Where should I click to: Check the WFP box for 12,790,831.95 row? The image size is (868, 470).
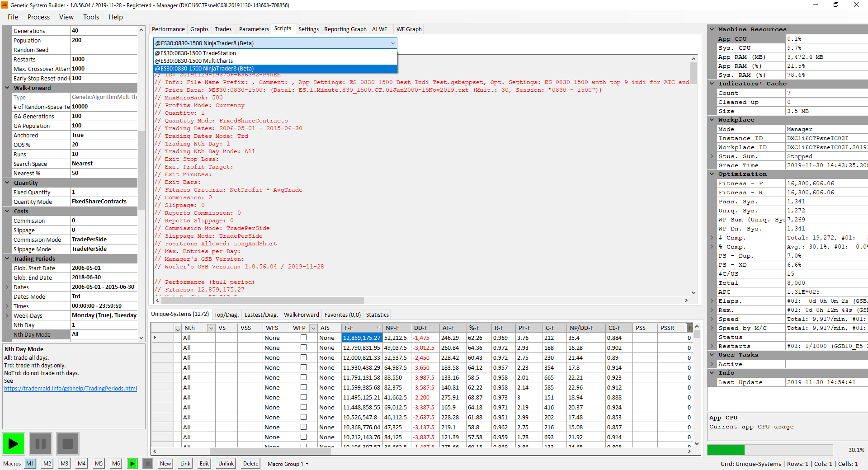pos(303,348)
